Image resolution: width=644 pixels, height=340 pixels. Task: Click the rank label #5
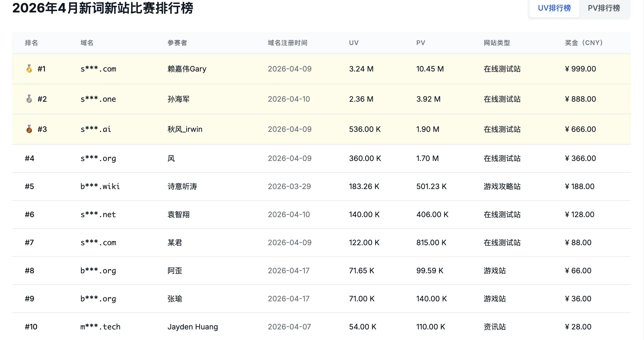(29, 186)
